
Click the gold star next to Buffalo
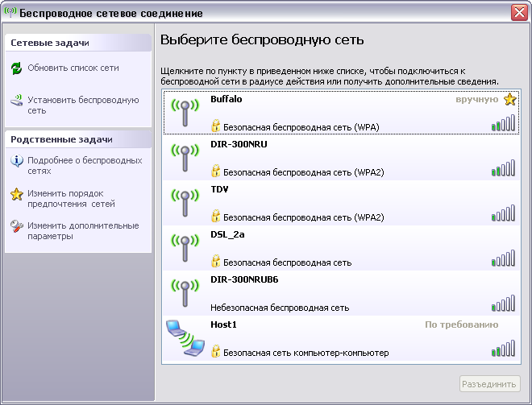(509, 100)
